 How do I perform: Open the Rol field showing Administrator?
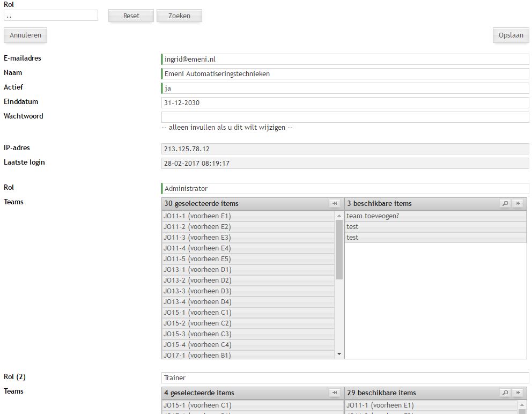[x=345, y=189]
